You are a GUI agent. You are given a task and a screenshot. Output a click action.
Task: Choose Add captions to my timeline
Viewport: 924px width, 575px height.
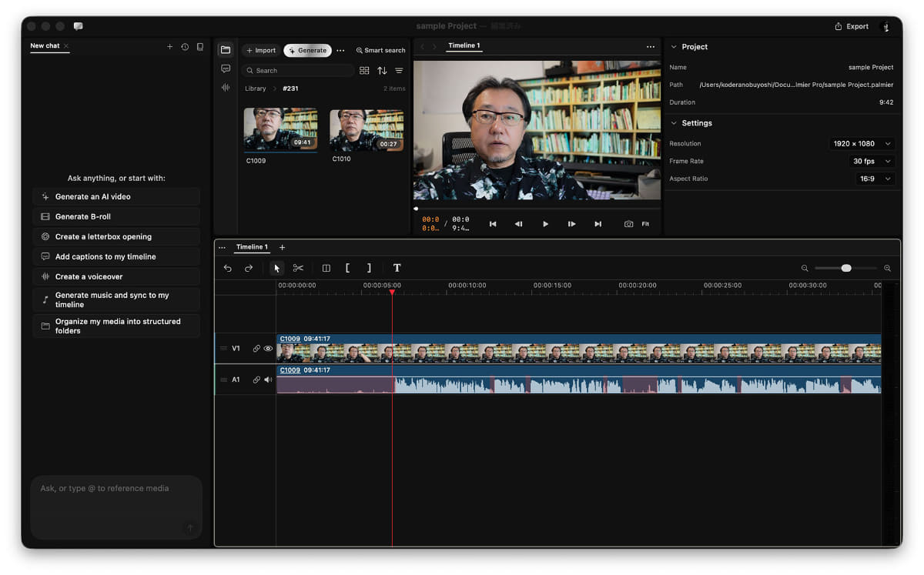click(x=116, y=256)
